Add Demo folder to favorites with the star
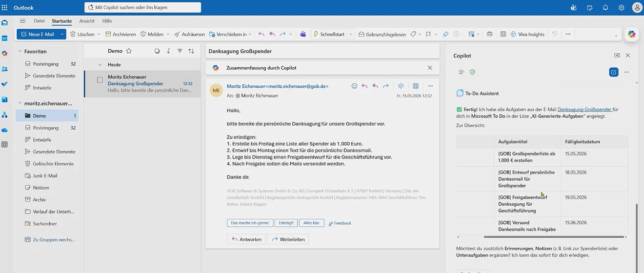Image resolution: width=644 pixels, height=273 pixels. [x=129, y=51]
